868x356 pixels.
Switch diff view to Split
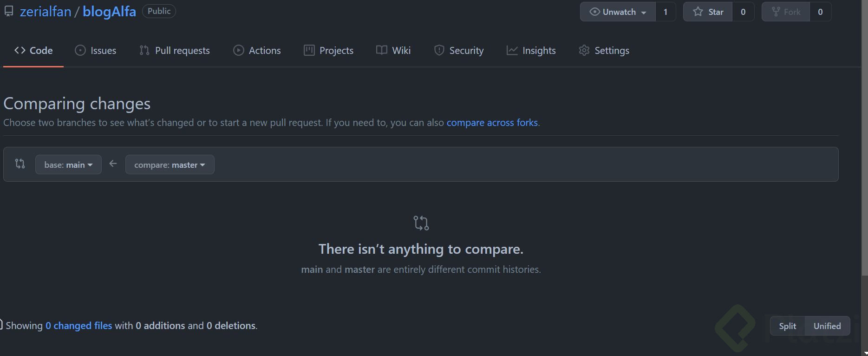point(788,326)
